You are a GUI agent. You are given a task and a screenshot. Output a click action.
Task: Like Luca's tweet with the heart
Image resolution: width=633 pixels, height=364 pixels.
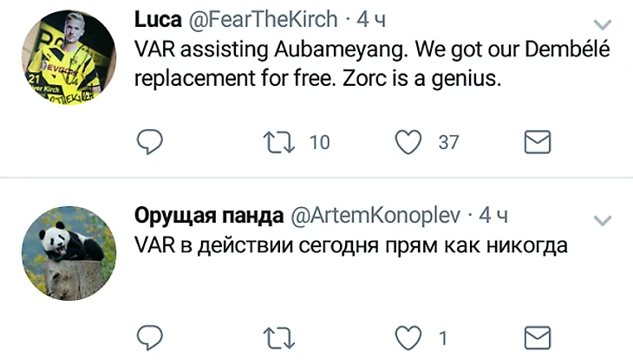click(408, 141)
